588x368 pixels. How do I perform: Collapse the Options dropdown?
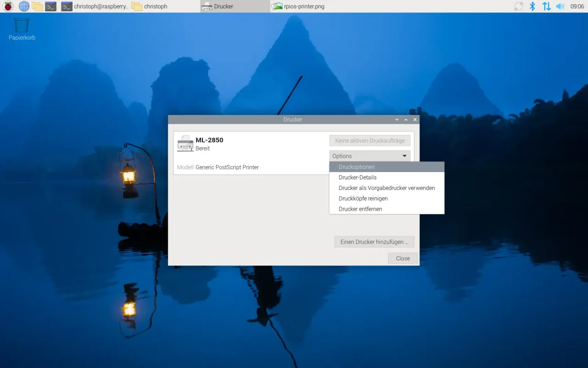[x=370, y=156]
